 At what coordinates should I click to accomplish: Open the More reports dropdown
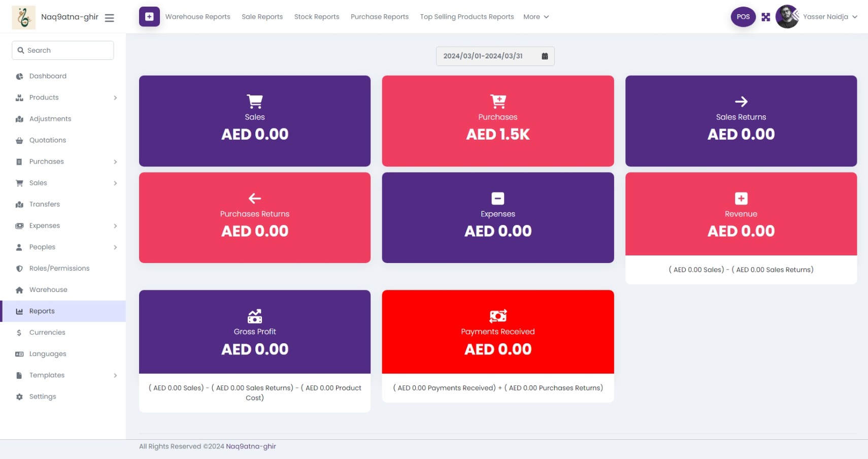pos(536,17)
